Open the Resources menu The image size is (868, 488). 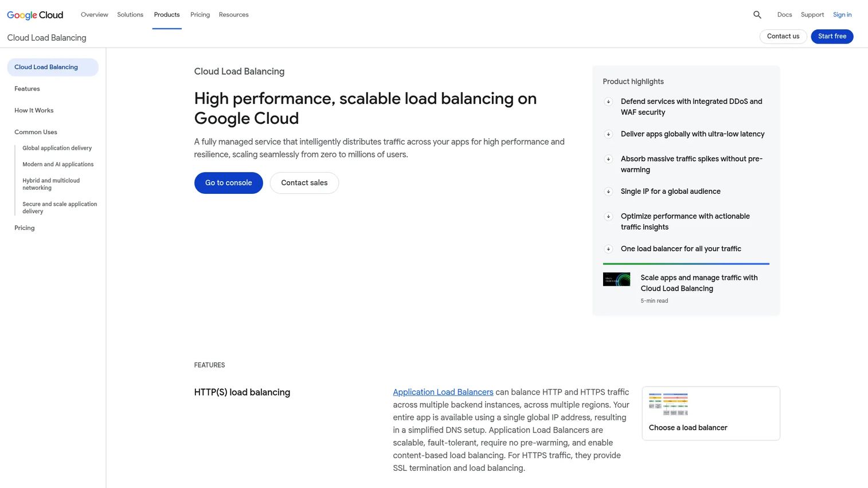click(x=234, y=15)
